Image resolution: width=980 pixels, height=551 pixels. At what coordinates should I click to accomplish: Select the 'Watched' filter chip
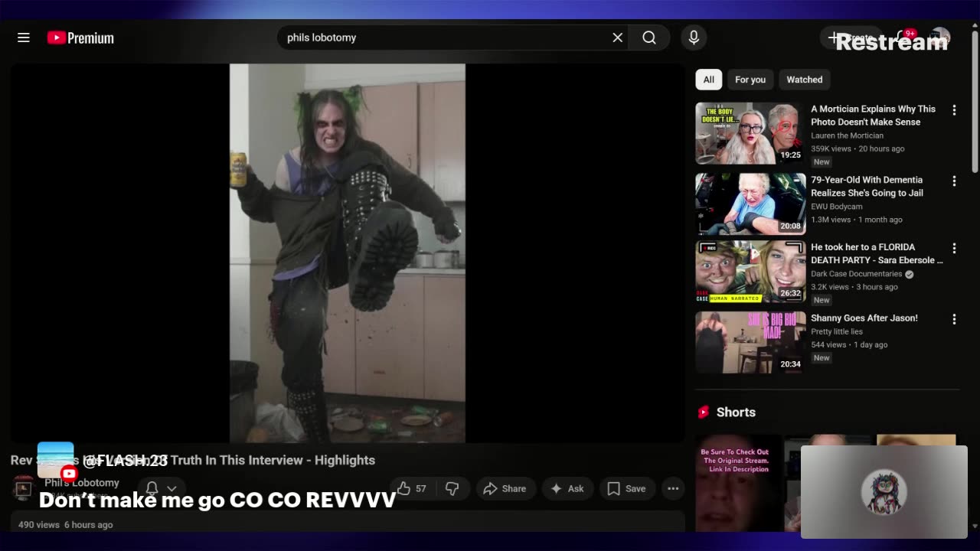(x=805, y=80)
